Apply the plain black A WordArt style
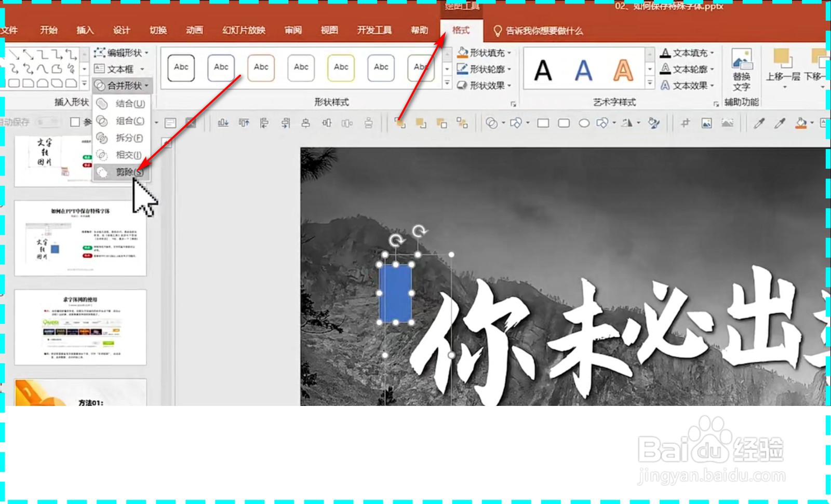Viewport: 831px width, 504px height. [x=543, y=70]
